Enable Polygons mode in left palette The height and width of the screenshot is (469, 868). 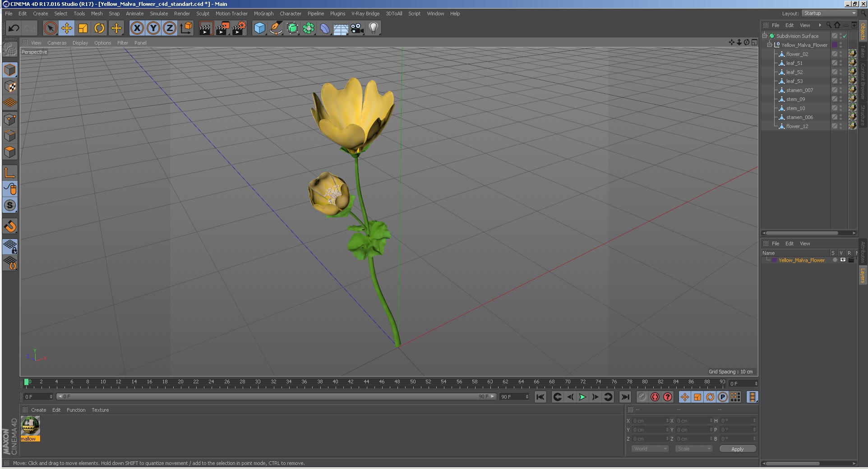click(10, 152)
